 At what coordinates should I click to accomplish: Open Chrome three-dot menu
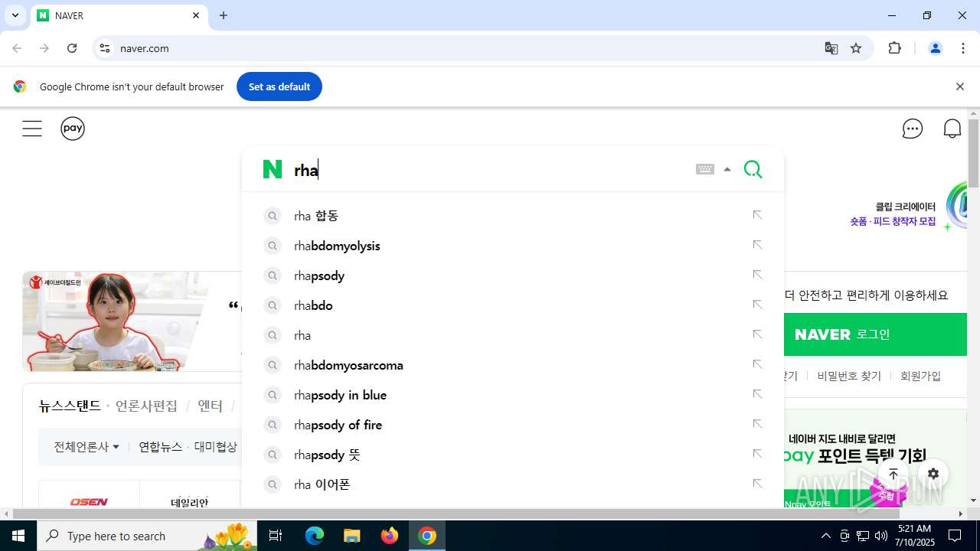coord(963,48)
